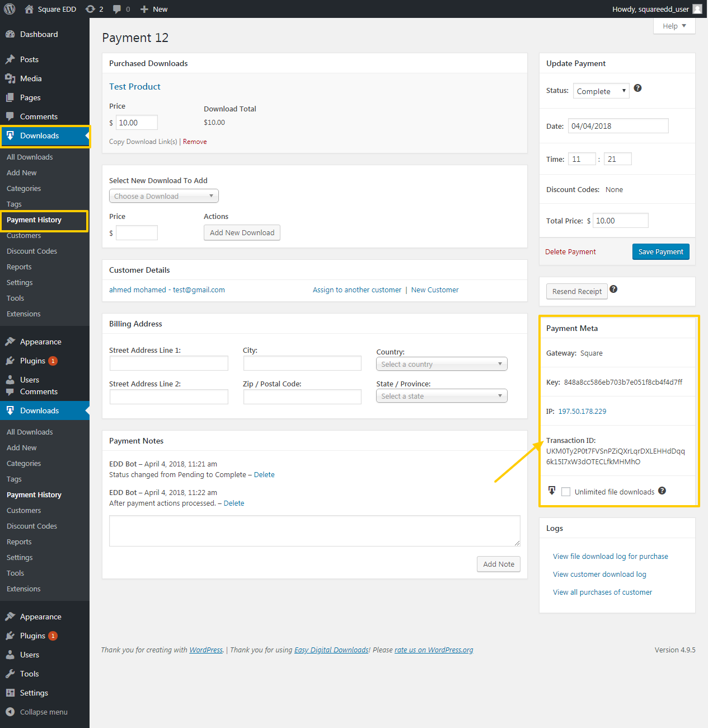This screenshot has width=708, height=728.
Task: Focus the payment note text area
Action: pyautogui.click(x=315, y=531)
